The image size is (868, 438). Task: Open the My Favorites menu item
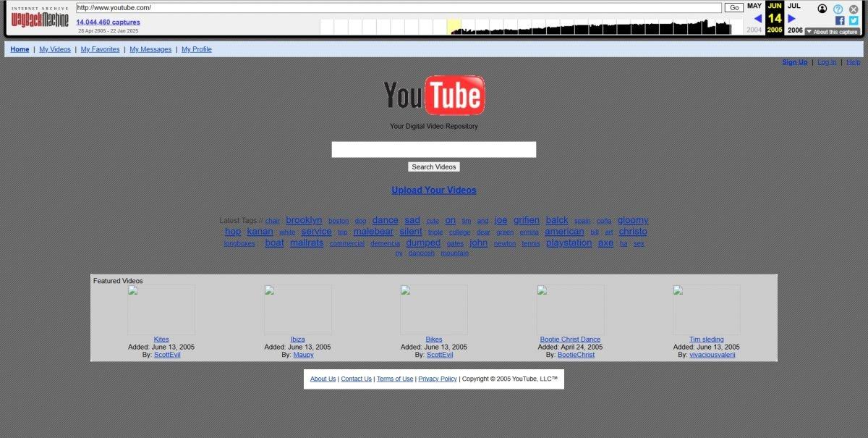100,49
